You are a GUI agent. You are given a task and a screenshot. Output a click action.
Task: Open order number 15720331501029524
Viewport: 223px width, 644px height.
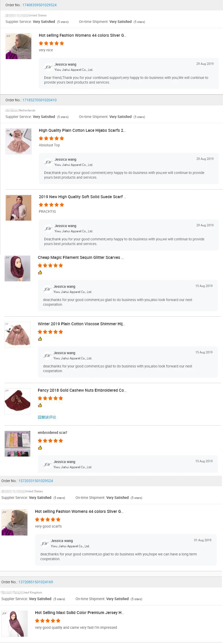[35, 481]
